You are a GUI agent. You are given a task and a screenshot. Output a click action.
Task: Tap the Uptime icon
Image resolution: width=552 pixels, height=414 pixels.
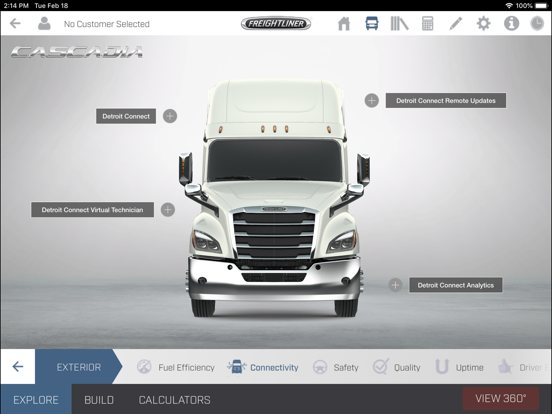[441, 366]
